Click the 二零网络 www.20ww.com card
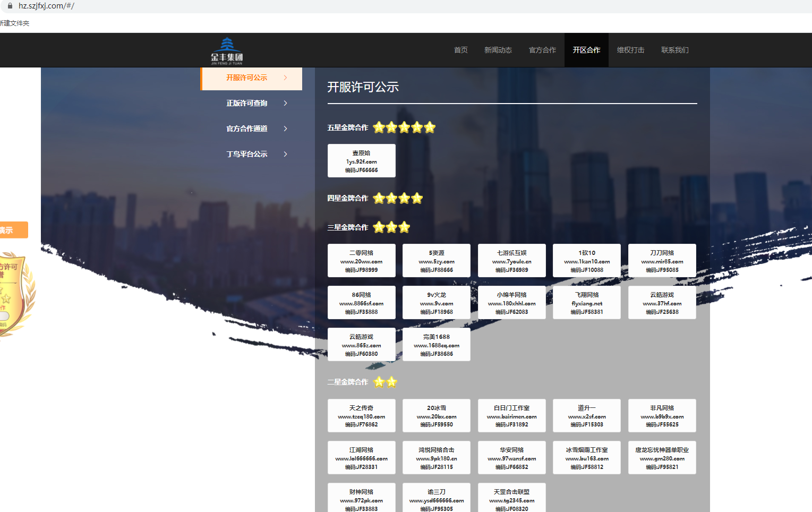This screenshot has width=812, height=512. 361,261
